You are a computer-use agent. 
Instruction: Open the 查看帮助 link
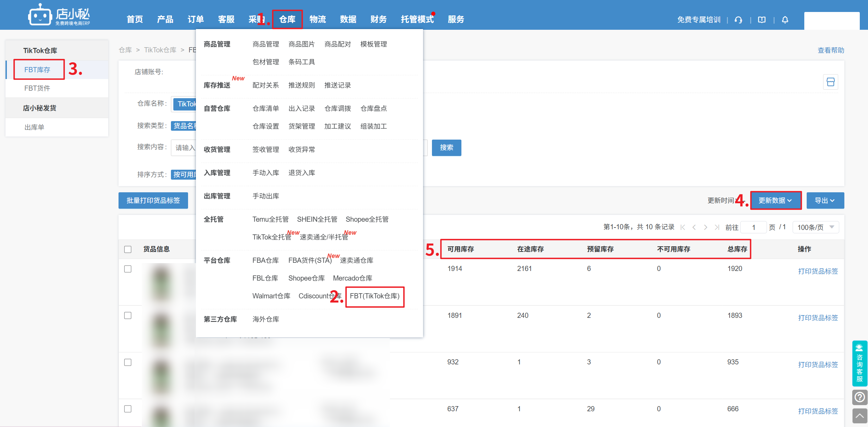tap(831, 50)
